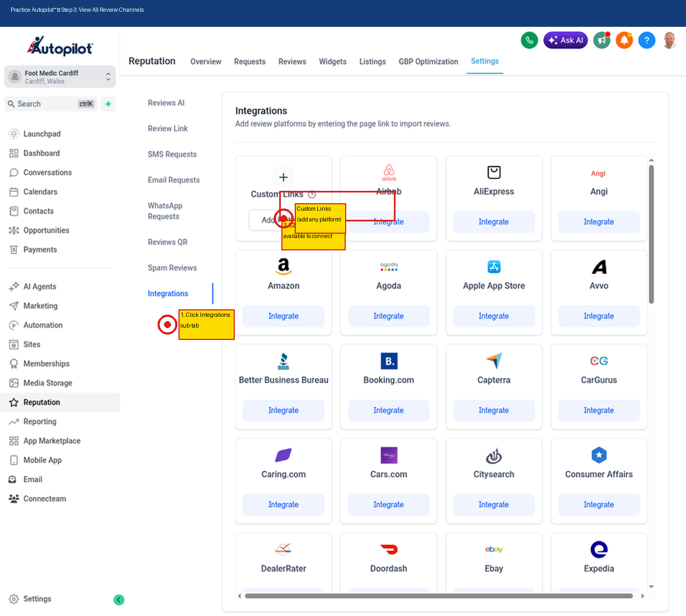
Task: Click the Mobile App phone icon
Action: click(14, 461)
